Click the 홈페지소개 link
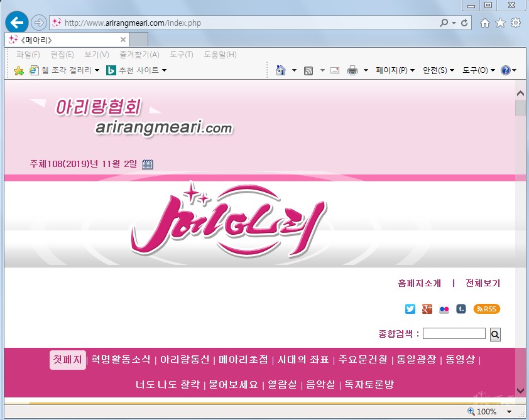Viewport: 529px width, 420px height. tap(419, 283)
